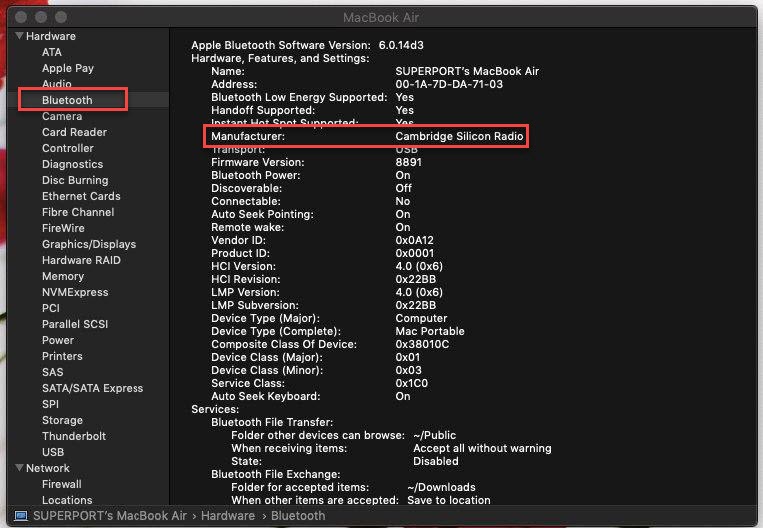
Task: Show Diagnostics information
Action: (x=73, y=164)
